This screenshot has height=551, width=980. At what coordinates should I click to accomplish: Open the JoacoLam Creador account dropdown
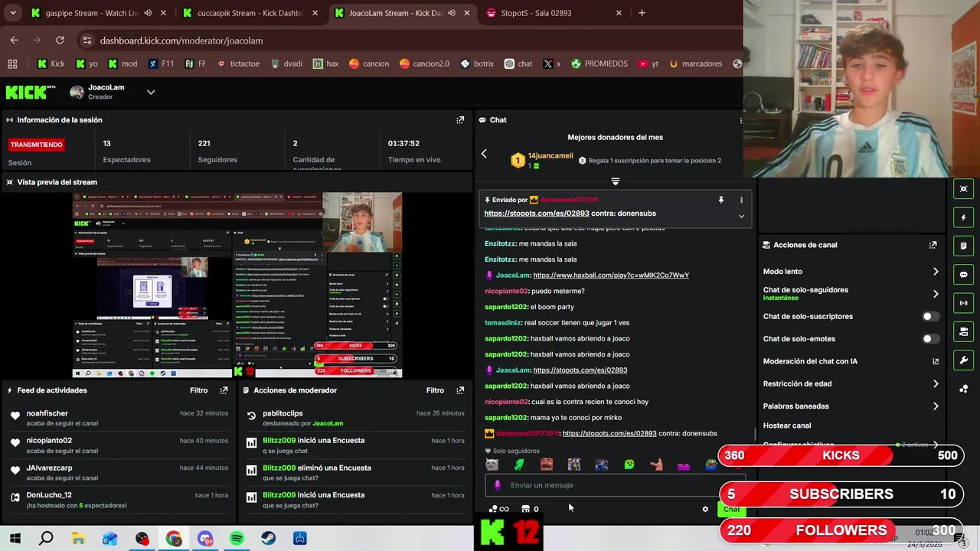(x=151, y=93)
